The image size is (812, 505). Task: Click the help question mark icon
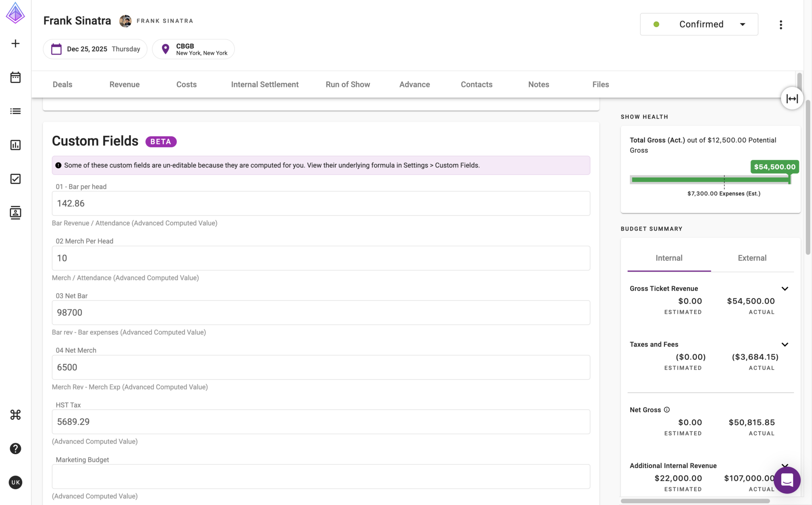pos(15,448)
